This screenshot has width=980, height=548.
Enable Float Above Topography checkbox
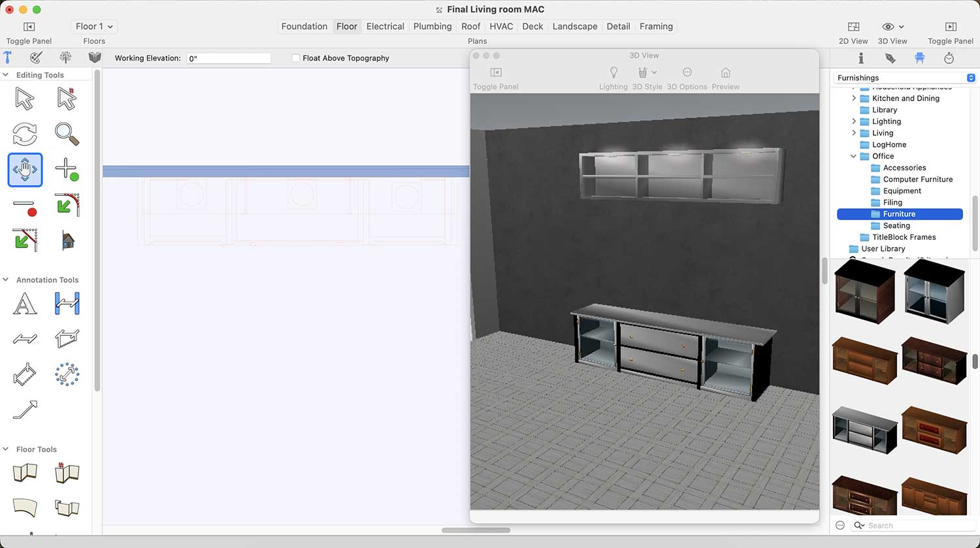click(x=296, y=58)
